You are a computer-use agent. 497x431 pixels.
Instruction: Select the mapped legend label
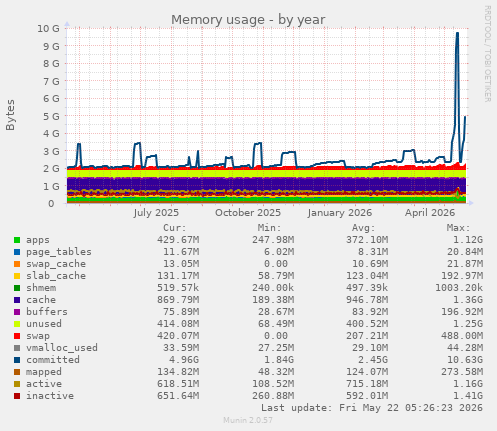click(x=44, y=372)
